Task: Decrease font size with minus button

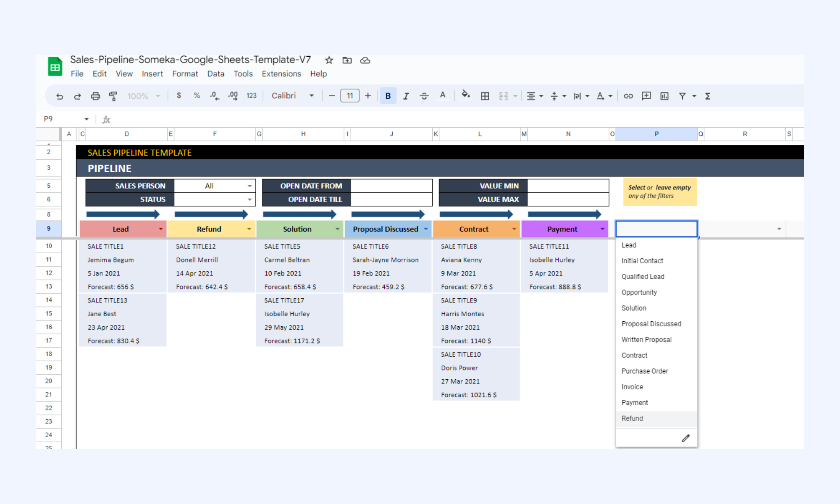Action: click(332, 96)
